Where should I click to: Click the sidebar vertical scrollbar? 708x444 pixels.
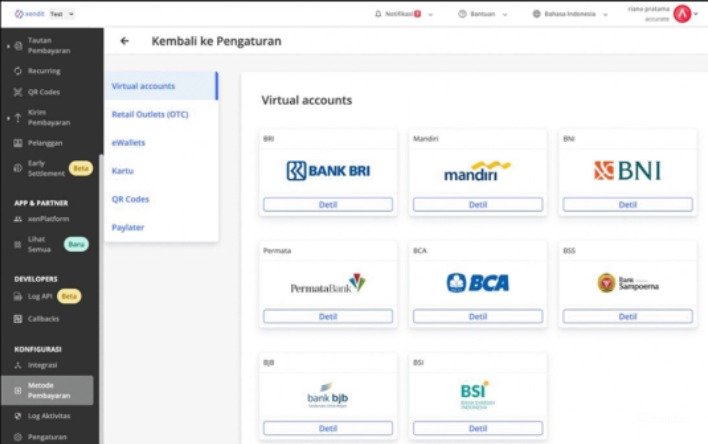point(101,298)
